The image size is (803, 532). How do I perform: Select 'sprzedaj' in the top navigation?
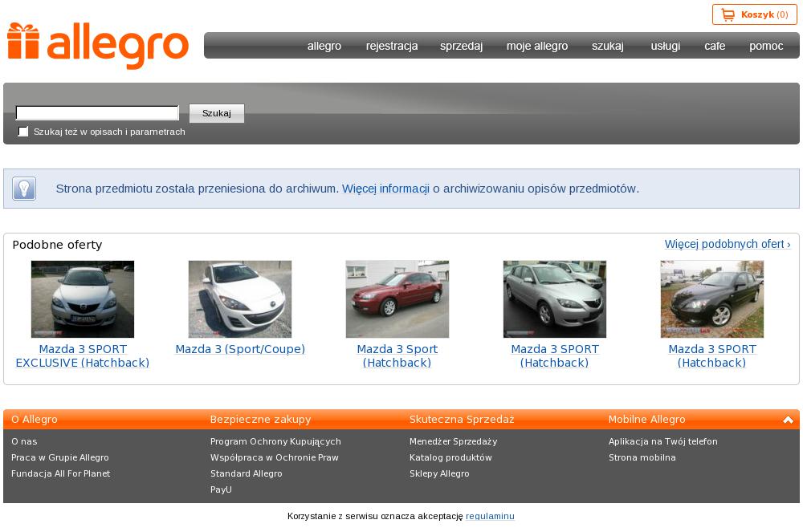click(x=462, y=46)
